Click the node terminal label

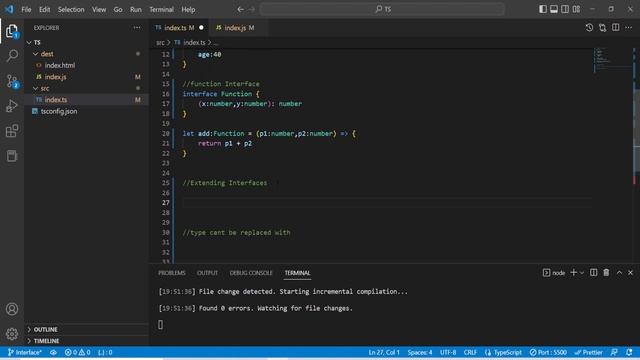coord(554,273)
